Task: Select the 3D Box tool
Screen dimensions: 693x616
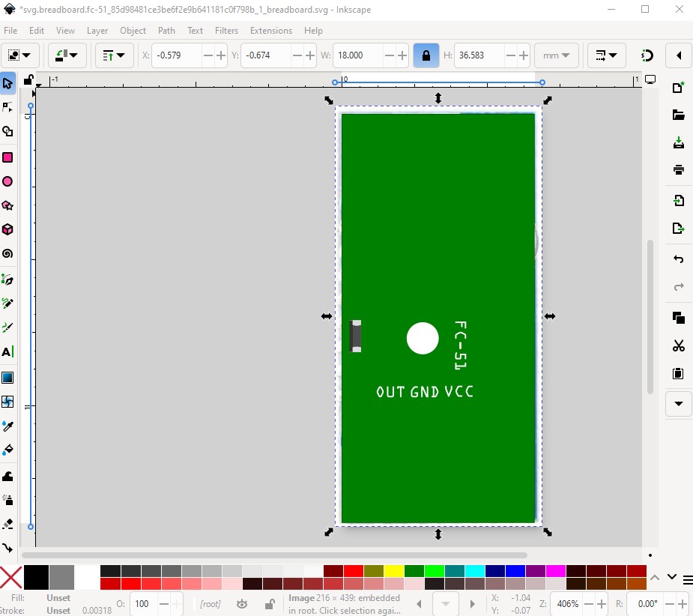Action: (7, 229)
